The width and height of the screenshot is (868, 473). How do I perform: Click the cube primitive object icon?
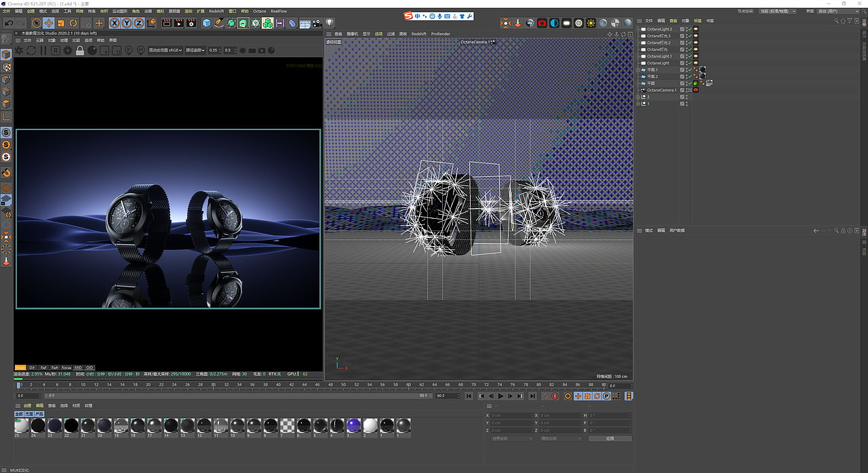[207, 23]
